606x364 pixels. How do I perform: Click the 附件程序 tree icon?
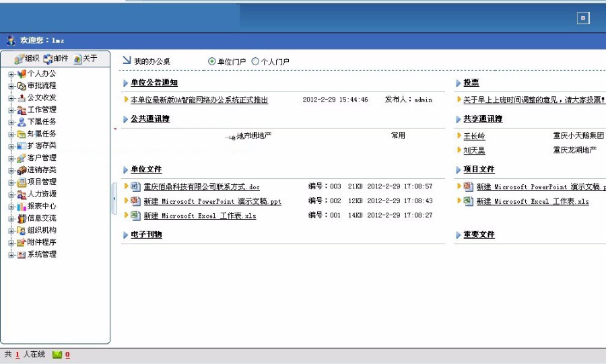click(x=22, y=242)
